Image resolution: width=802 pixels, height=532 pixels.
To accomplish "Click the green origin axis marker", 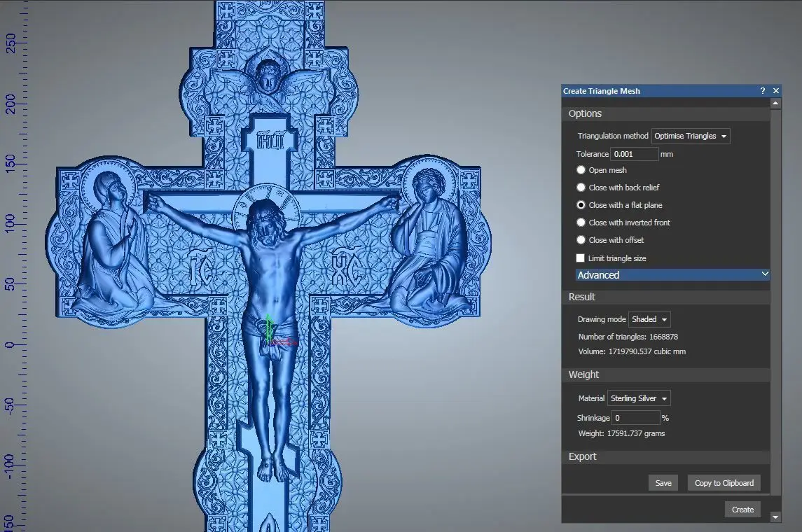I will coord(269,328).
